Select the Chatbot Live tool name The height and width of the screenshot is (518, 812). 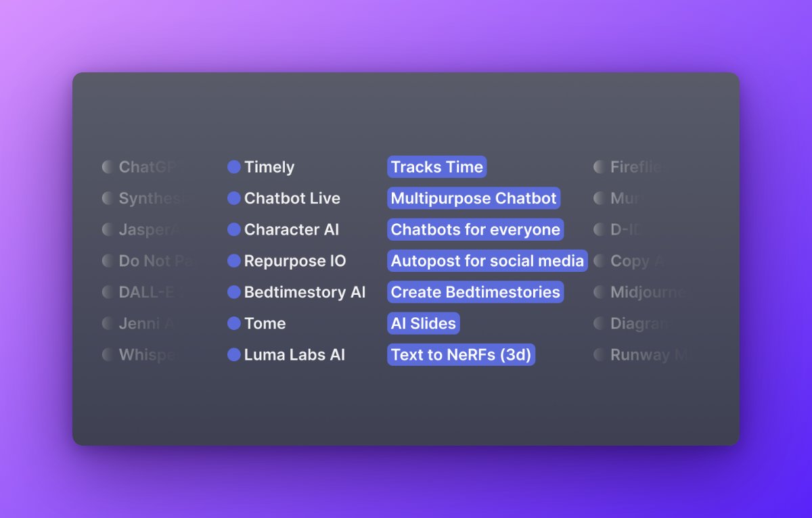[292, 198]
